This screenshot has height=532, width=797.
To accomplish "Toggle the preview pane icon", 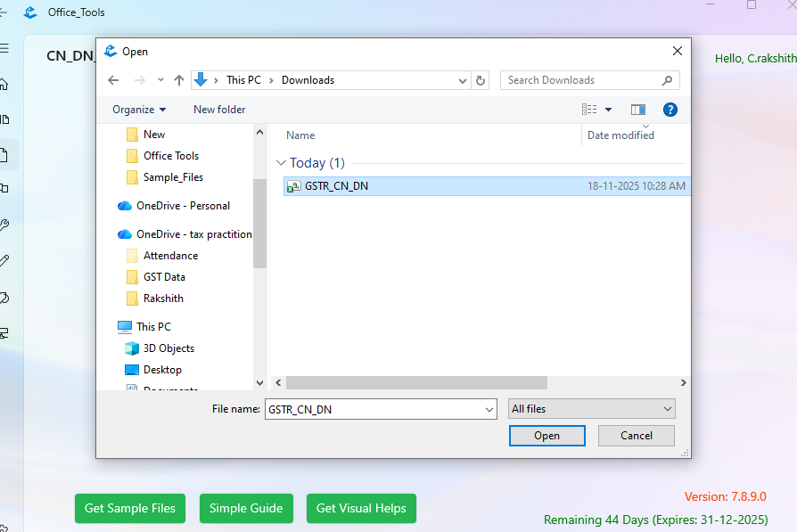I will [638, 110].
